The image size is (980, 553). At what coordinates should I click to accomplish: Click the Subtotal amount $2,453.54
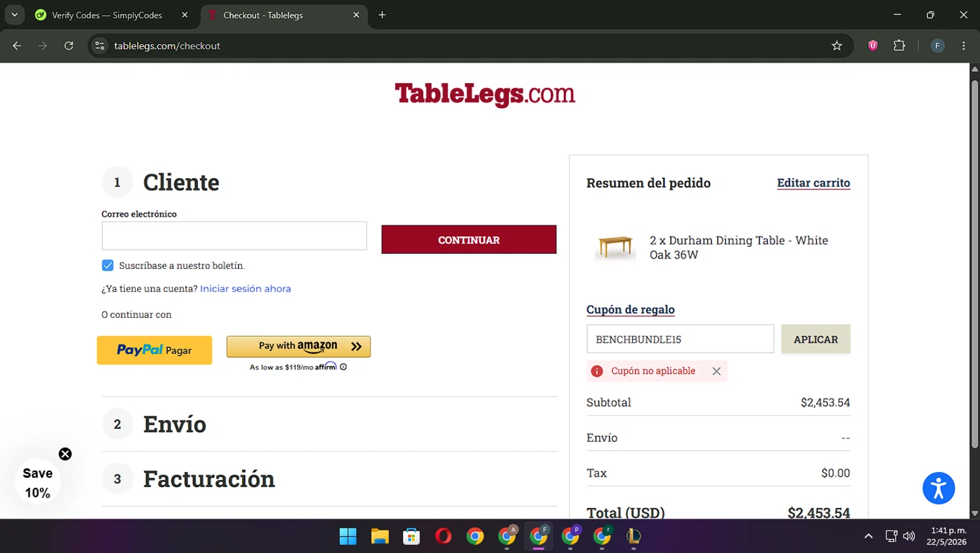[826, 402]
